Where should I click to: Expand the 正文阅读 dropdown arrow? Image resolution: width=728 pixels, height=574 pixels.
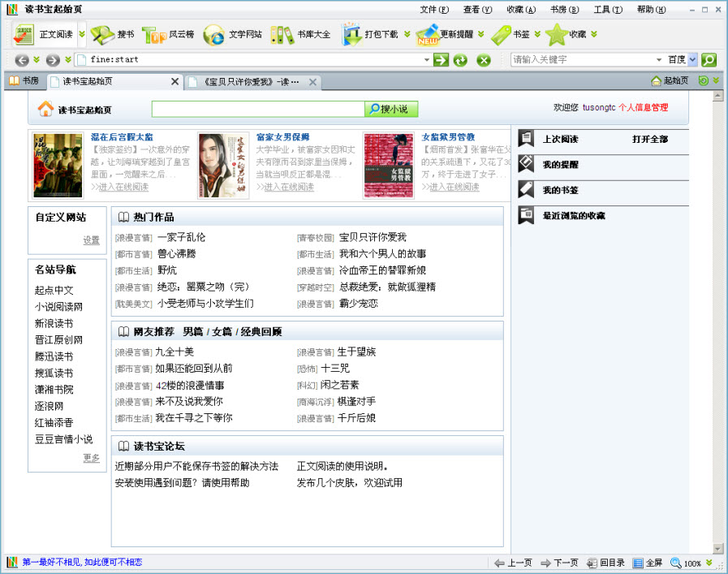81,35
